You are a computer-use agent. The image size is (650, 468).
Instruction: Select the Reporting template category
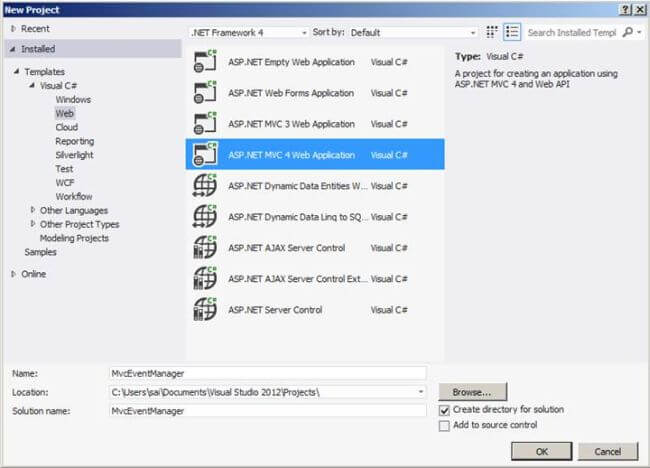coord(75,141)
